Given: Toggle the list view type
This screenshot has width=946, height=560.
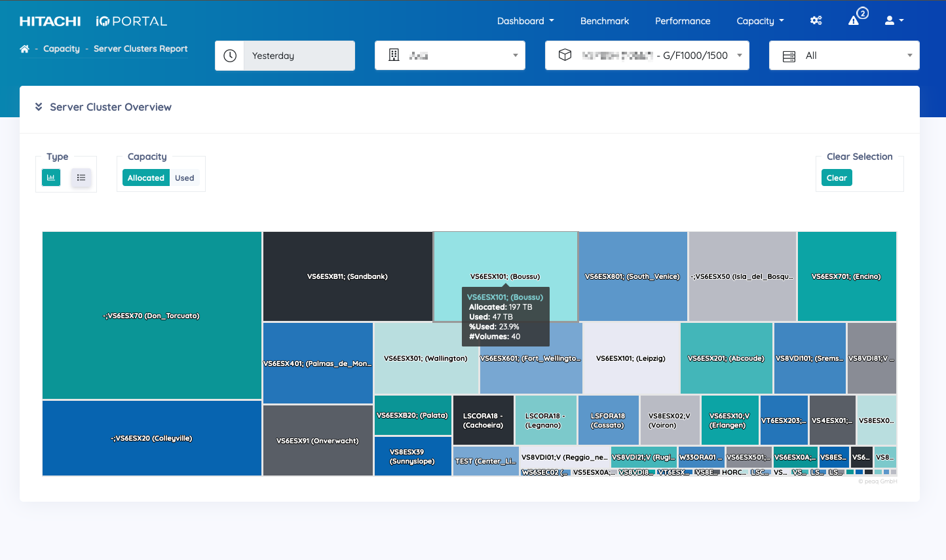Looking at the screenshot, I should click(x=81, y=177).
